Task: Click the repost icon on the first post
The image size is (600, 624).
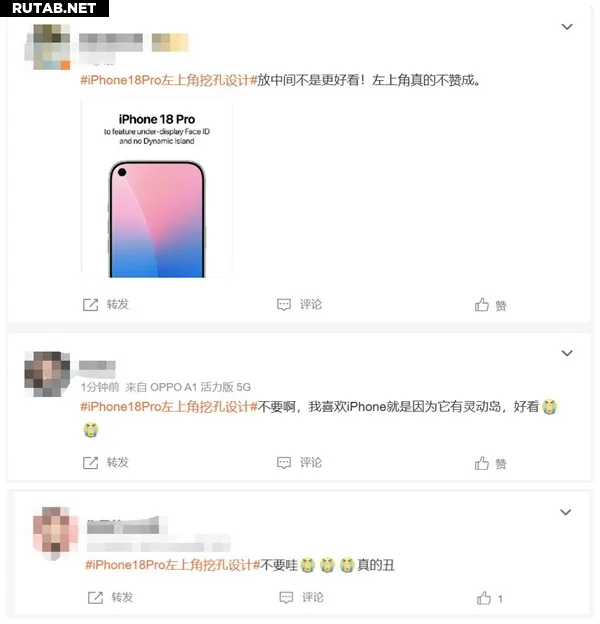Action: [x=90, y=305]
